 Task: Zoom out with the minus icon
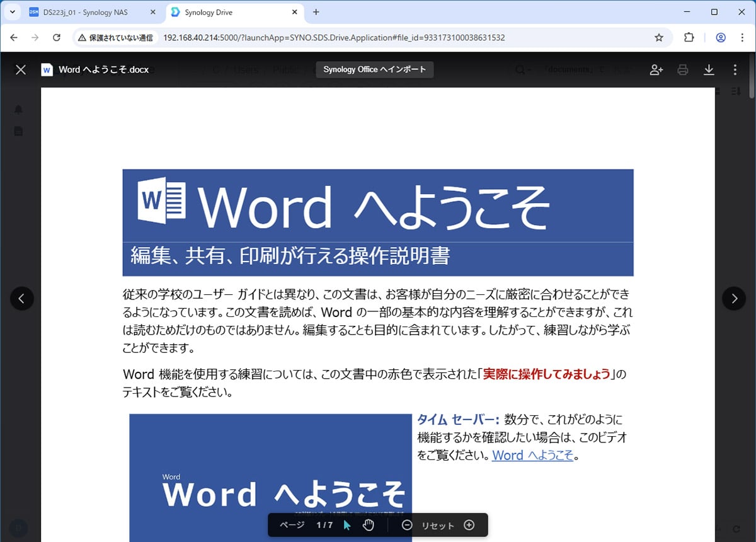point(407,525)
